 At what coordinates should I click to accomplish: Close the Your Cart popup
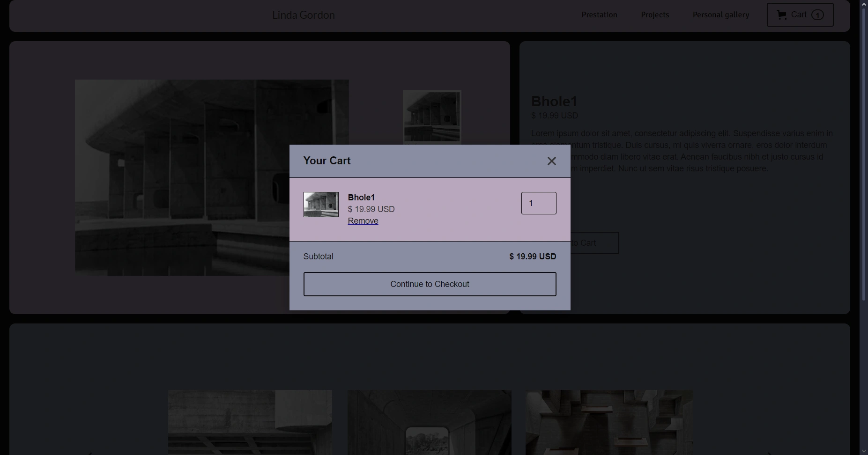551,161
